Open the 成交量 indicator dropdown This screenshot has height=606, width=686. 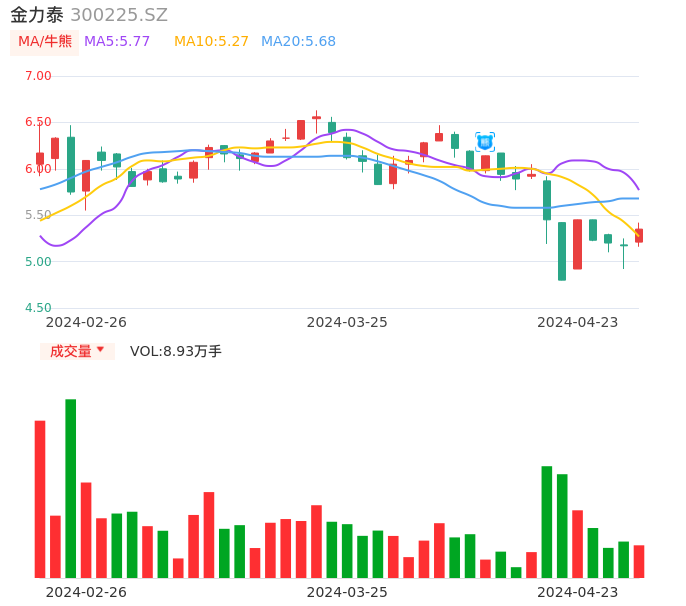click(x=77, y=351)
